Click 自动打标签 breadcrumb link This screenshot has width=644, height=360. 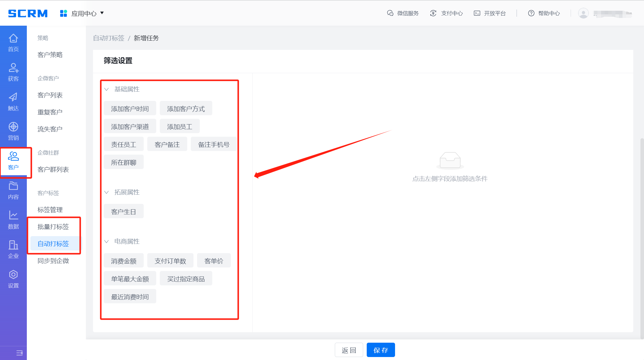click(x=109, y=38)
